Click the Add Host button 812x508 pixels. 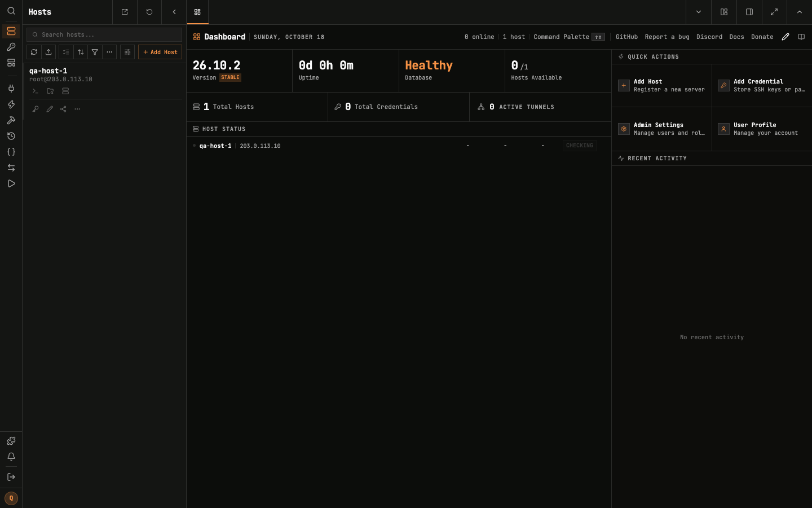click(160, 52)
